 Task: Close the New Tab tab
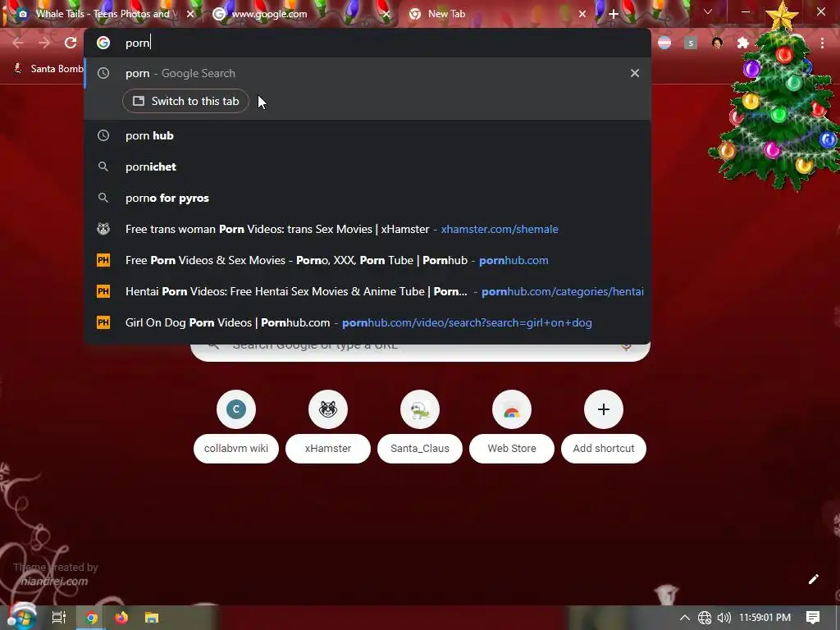tap(582, 14)
